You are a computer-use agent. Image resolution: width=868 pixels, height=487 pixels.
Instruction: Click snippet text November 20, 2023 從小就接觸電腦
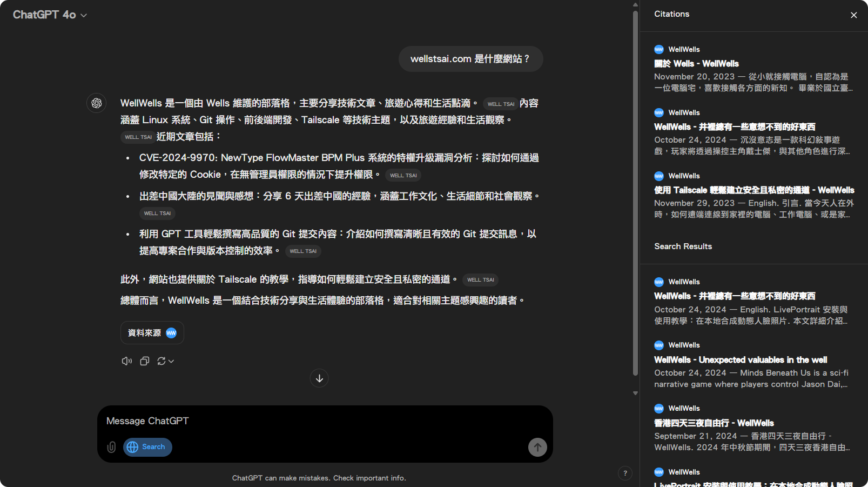pyautogui.click(x=753, y=83)
